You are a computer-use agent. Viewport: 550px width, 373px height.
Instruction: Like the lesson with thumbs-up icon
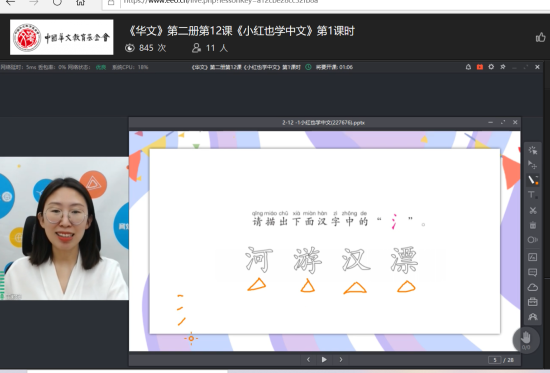[541, 37]
